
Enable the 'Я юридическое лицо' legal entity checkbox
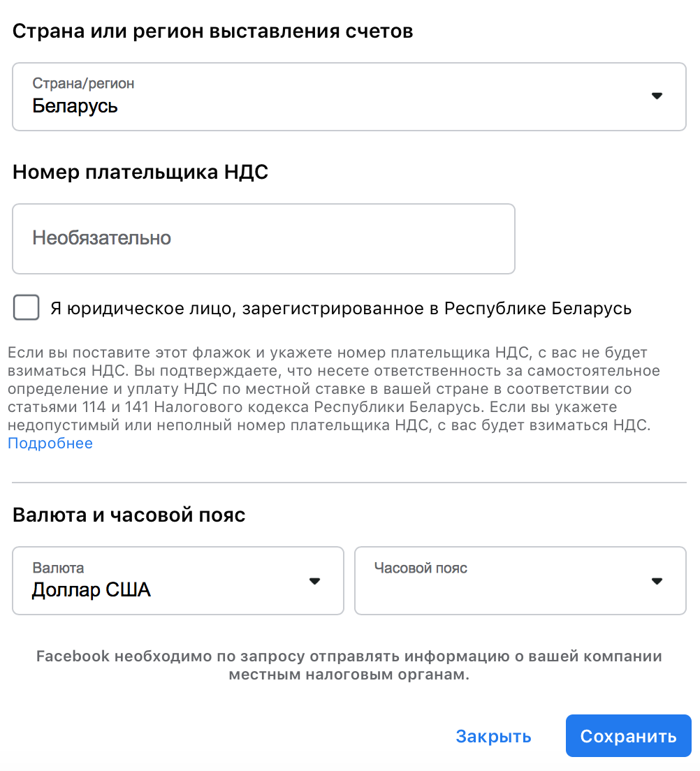(x=26, y=307)
